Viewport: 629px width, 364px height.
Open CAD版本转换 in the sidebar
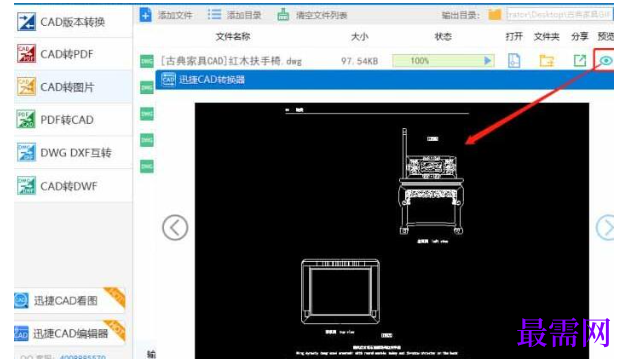[x=73, y=22]
